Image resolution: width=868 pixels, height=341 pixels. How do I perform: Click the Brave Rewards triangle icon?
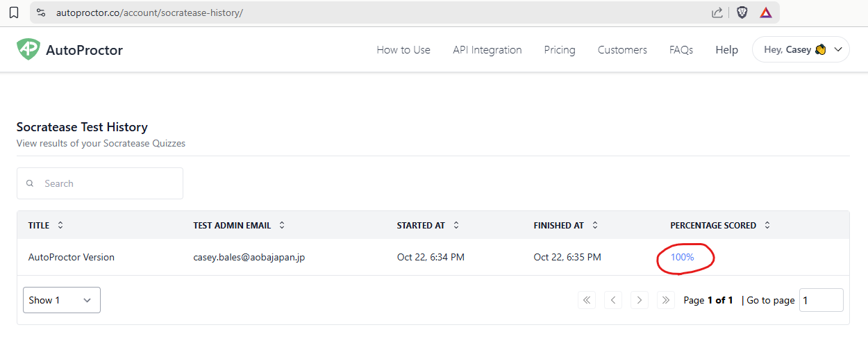pyautogui.click(x=765, y=13)
